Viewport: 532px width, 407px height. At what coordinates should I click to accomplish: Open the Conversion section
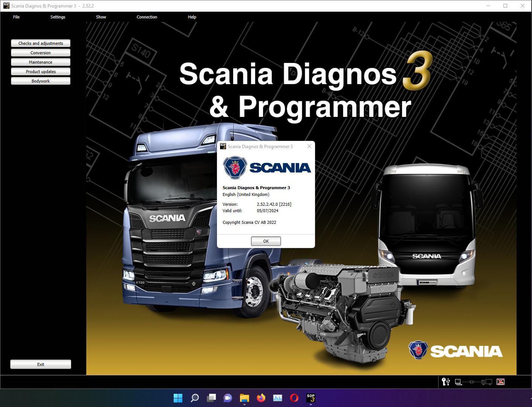pos(40,53)
